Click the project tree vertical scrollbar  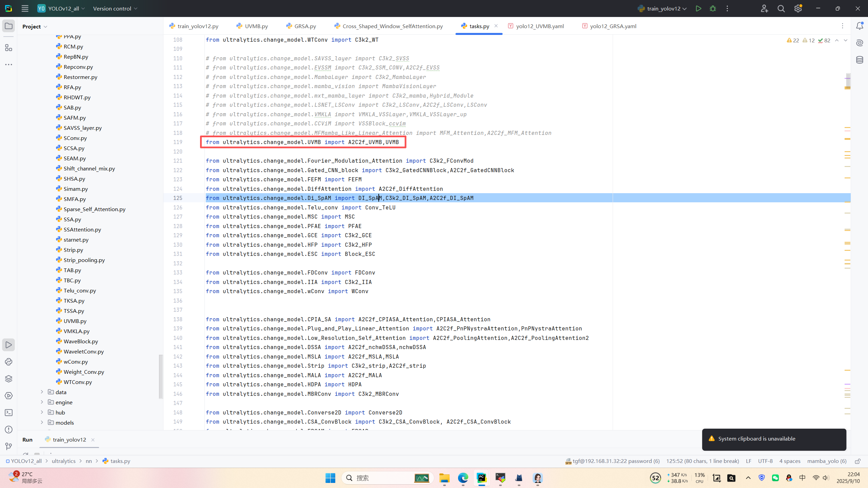[161, 376]
